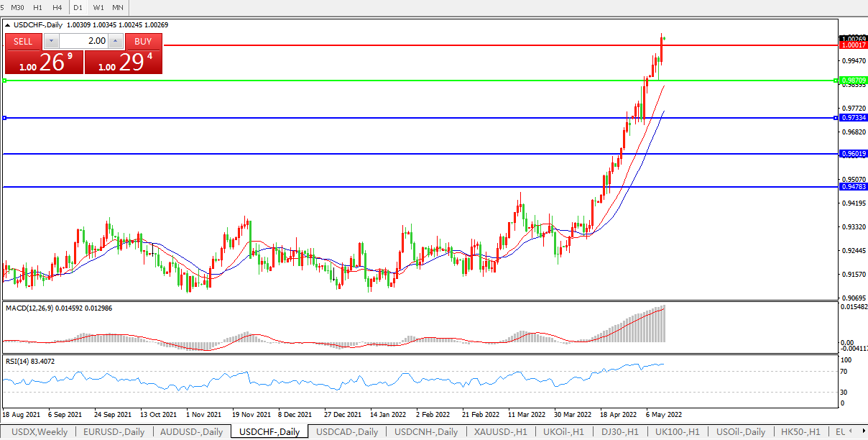Screen dimensions: 868x440
Task: Select the W1 weekly timeframe
Action: click(x=98, y=7)
